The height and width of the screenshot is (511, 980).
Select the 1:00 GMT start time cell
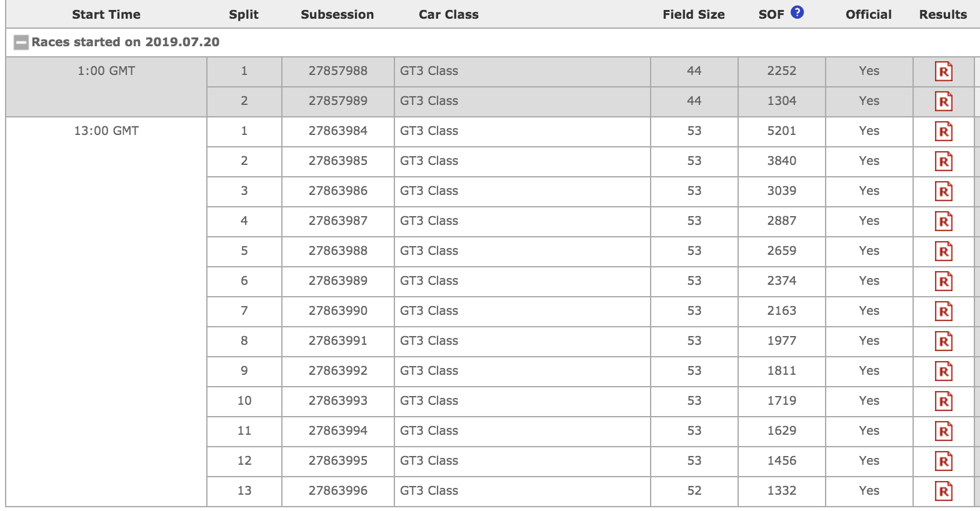pyautogui.click(x=106, y=71)
